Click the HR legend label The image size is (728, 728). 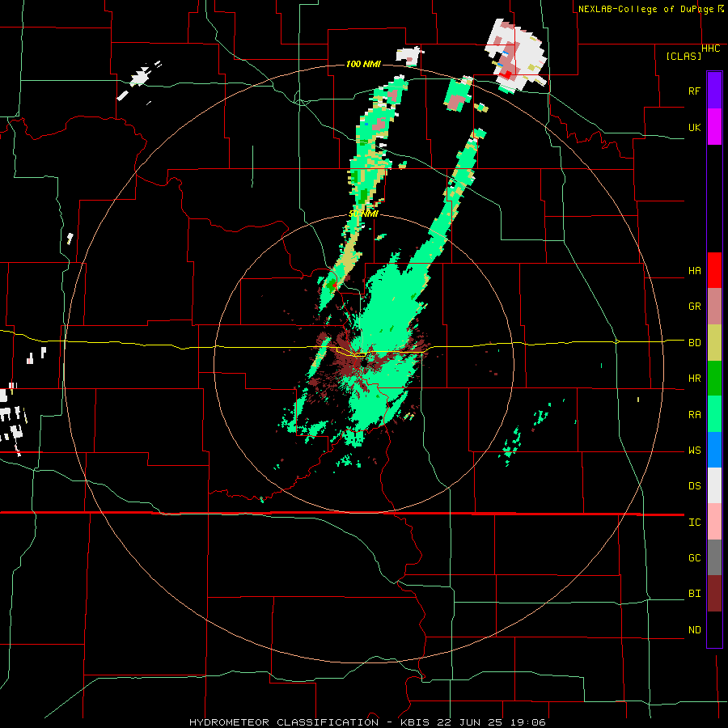click(695, 379)
